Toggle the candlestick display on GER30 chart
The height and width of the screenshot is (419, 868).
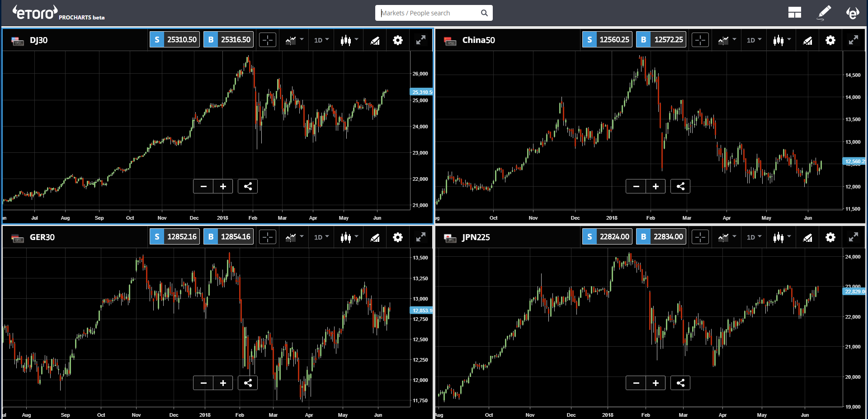pos(346,237)
